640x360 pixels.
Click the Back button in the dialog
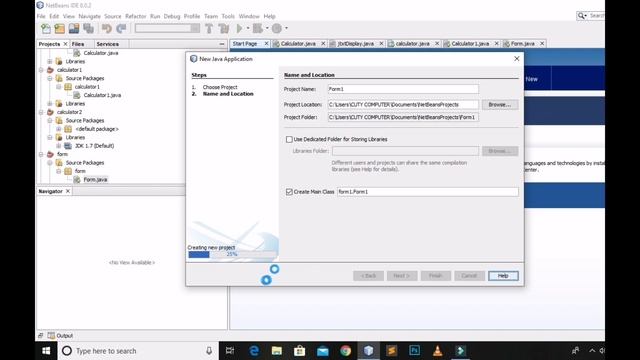368,276
